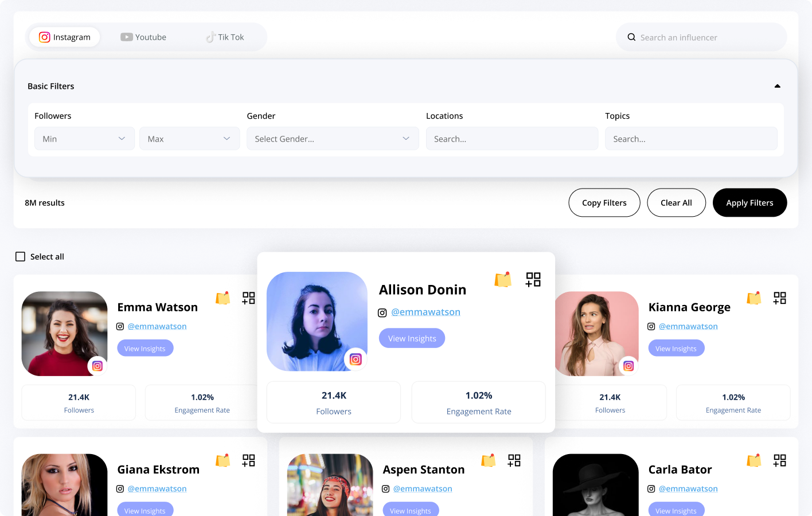Click Instagram icon beside Emma Watson's handle
Screen dimensions: 812x516
point(120,327)
